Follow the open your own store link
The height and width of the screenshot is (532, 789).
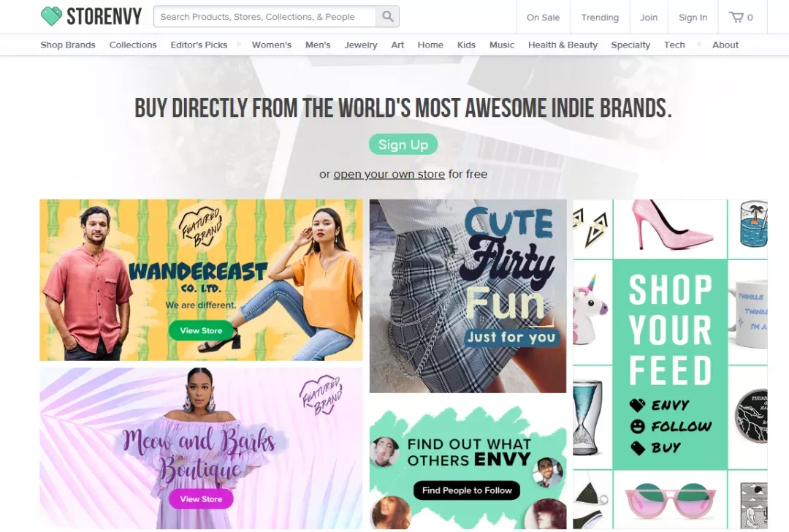[x=389, y=174]
